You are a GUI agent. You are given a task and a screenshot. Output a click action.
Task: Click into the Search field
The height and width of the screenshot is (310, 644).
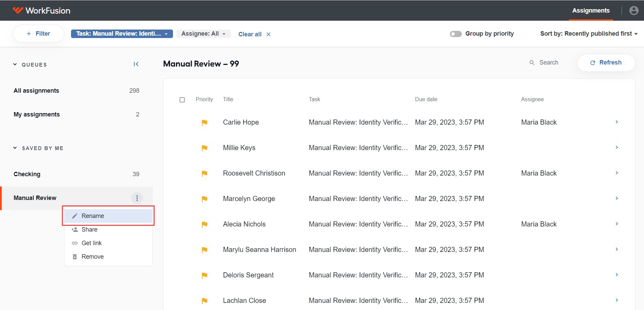click(x=549, y=62)
